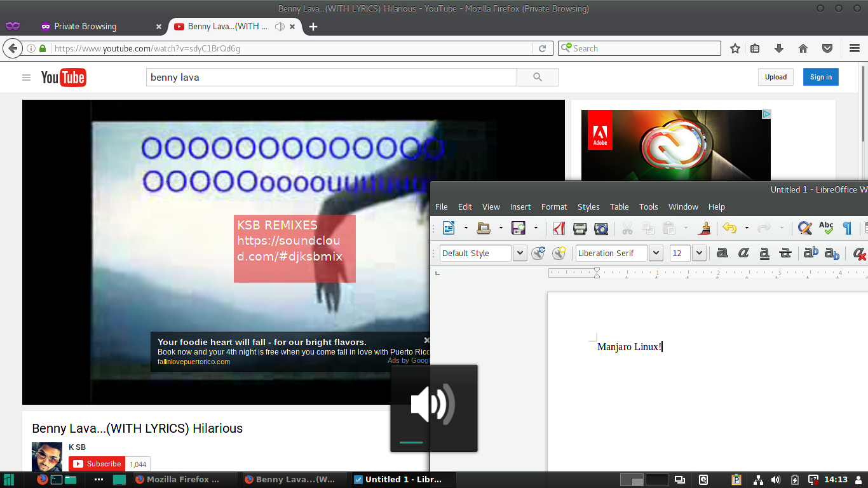868x488 pixels.
Task: Click the Open folder icon in LibreOffice toolbar
Action: tap(484, 228)
